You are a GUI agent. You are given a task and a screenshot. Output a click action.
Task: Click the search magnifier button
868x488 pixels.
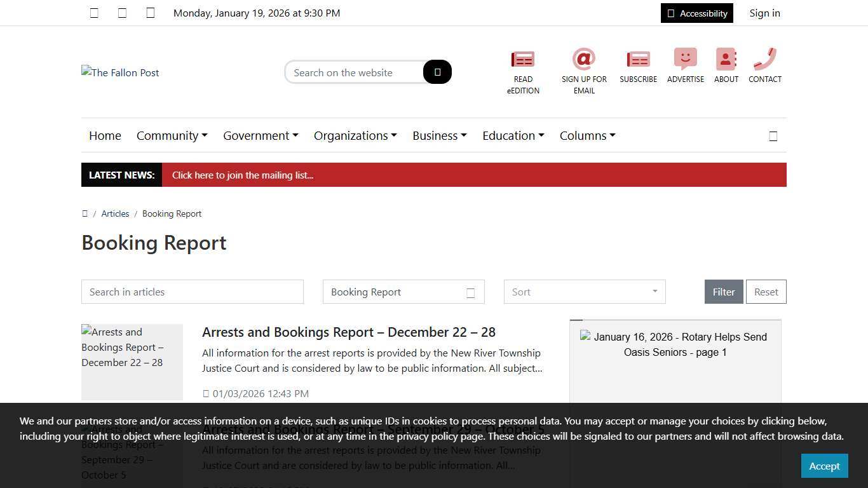coord(437,72)
